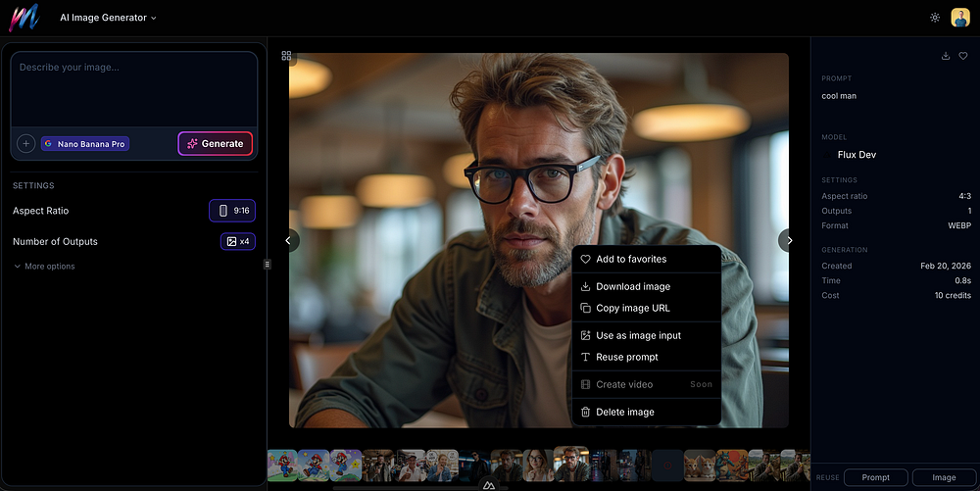980x491 pixels.
Task: Open the 9:16 aspect ratio selector
Action: pyautogui.click(x=232, y=211)
